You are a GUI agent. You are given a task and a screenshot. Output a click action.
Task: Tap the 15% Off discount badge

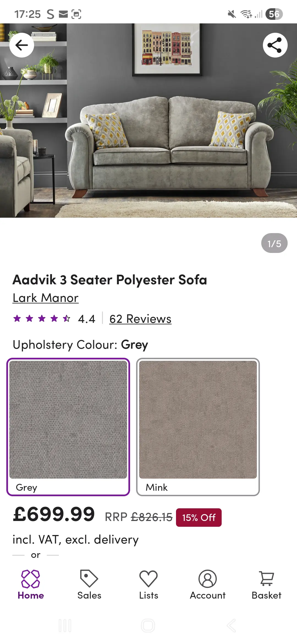pos(199,517)
